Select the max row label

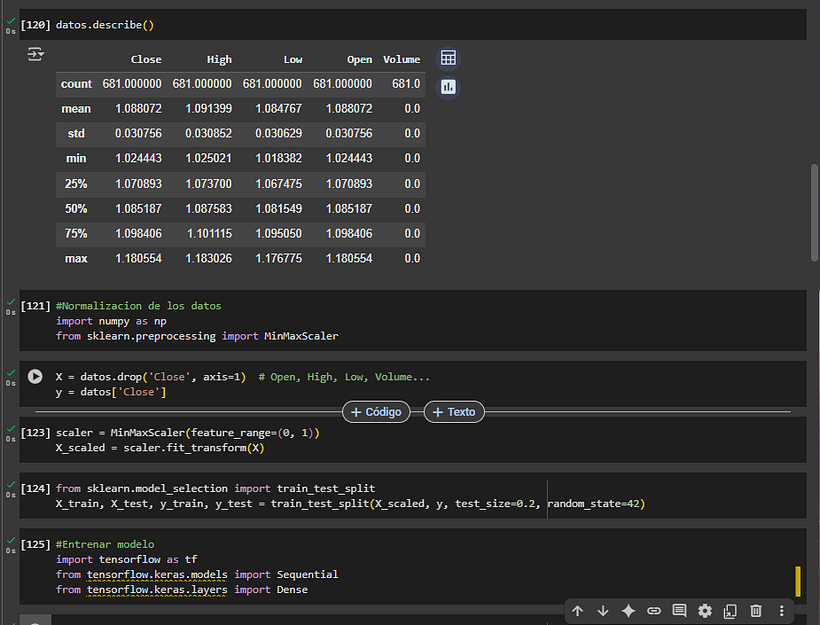pos(76,259)
